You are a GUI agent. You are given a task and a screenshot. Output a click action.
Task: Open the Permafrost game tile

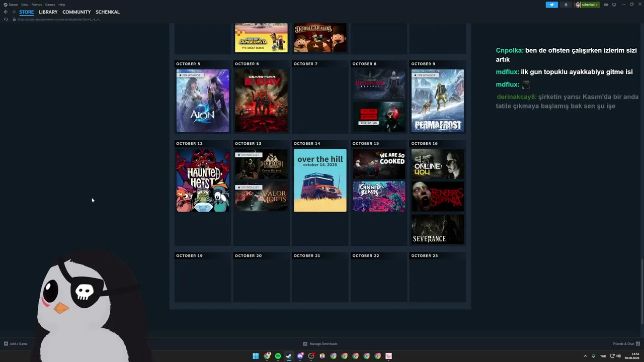pyautogui.click(x=438, y=101)
